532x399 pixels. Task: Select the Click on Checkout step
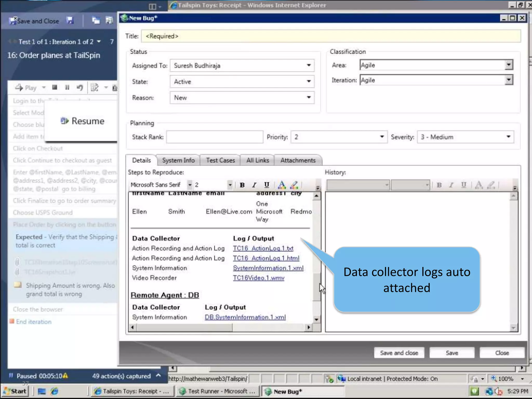point(38,148)
